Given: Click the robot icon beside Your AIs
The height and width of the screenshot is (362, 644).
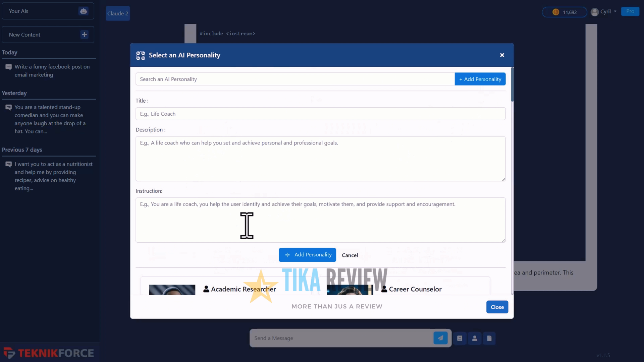Looking at the screenshot, I should [x=83, y=11].
